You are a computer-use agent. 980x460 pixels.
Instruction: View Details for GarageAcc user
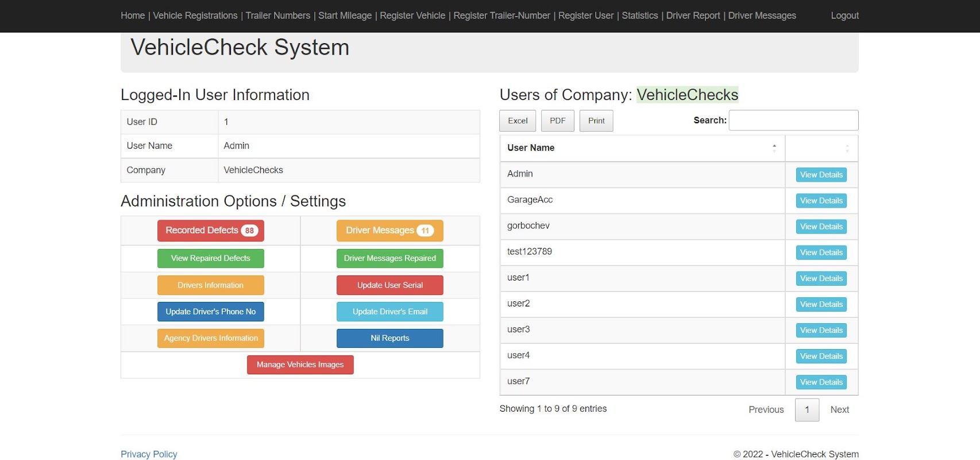(x=821, y=201)
